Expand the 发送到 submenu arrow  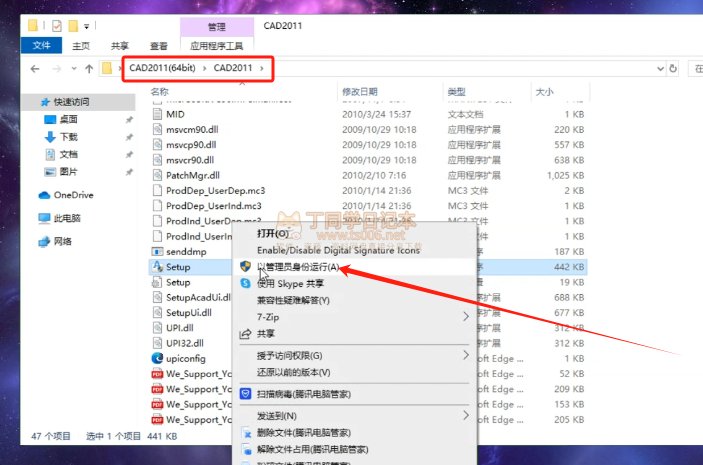466,416
